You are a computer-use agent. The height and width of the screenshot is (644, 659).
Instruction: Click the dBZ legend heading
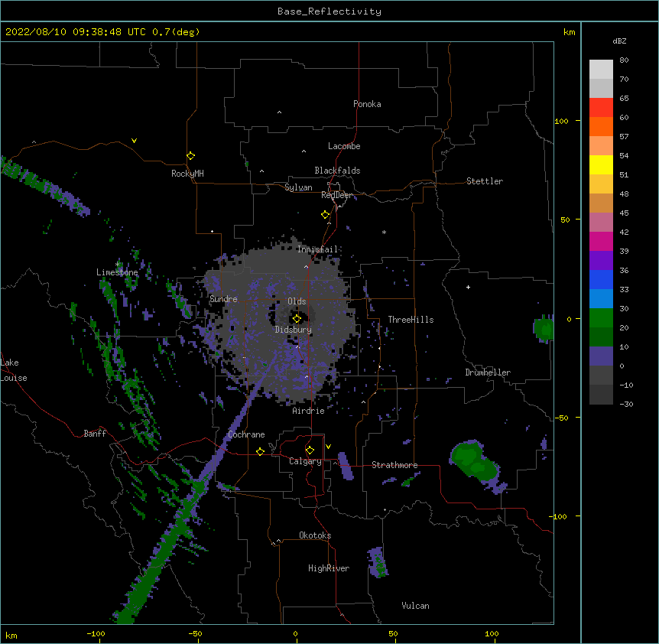tap(619, 41)
